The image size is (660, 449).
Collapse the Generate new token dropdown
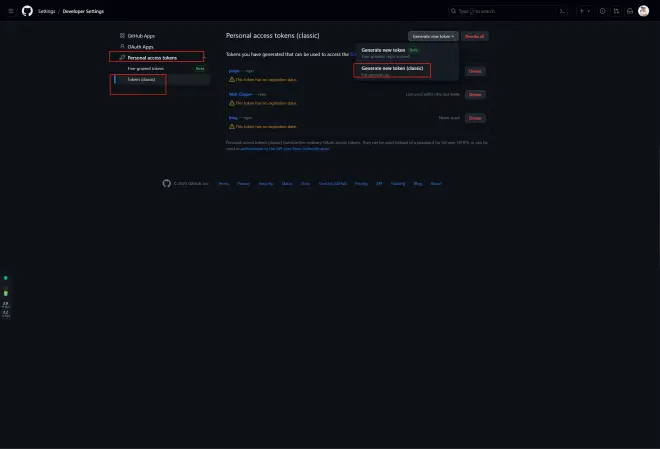pyautogui.click(x=433, y=36)
